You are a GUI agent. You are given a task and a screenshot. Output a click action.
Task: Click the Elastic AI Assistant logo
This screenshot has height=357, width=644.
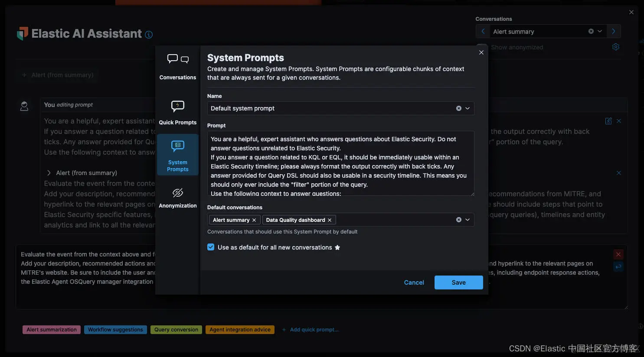tap(23, 33)
